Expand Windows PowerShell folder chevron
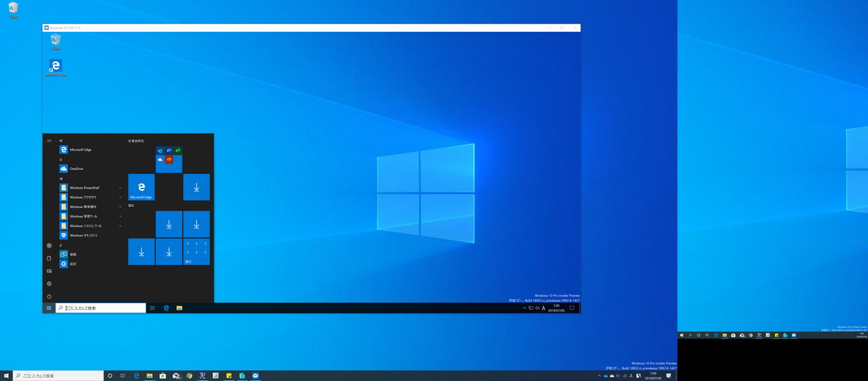Image resolution: width=868 pixels, height=381 pixels. coord(120,188)
